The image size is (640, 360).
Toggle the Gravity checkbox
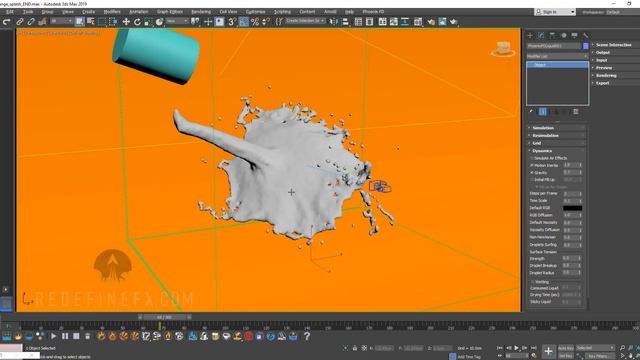click(x=532, y=173)
